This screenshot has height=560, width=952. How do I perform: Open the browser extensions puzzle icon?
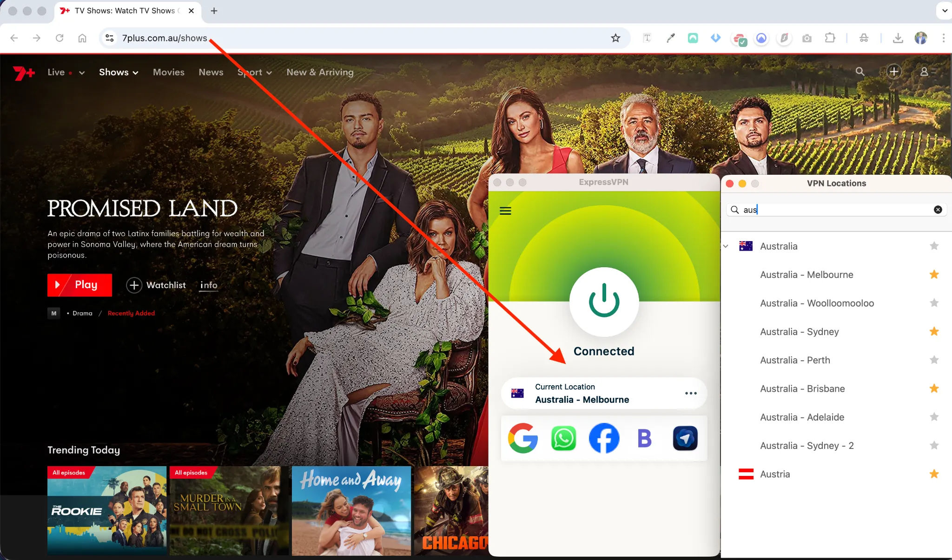830,38
